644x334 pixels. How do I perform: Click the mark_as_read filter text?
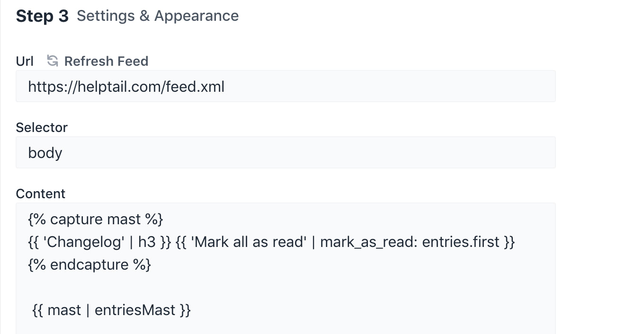[x=367, y=242]
